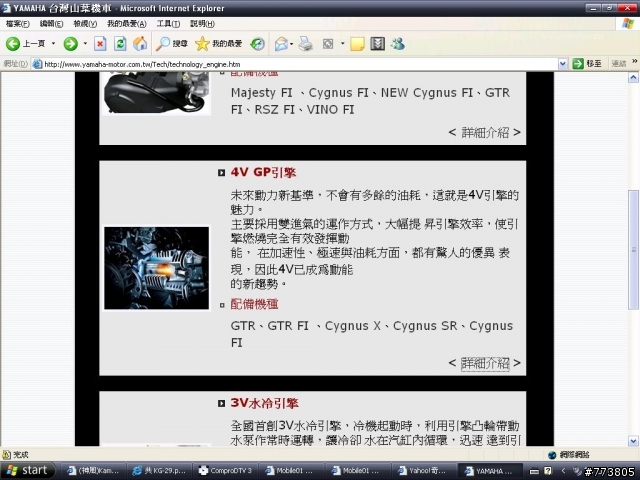Expand the Back button history dropdown
This screenshot has width=640, height=480.
pyautogui.click(x=53, y=43)
